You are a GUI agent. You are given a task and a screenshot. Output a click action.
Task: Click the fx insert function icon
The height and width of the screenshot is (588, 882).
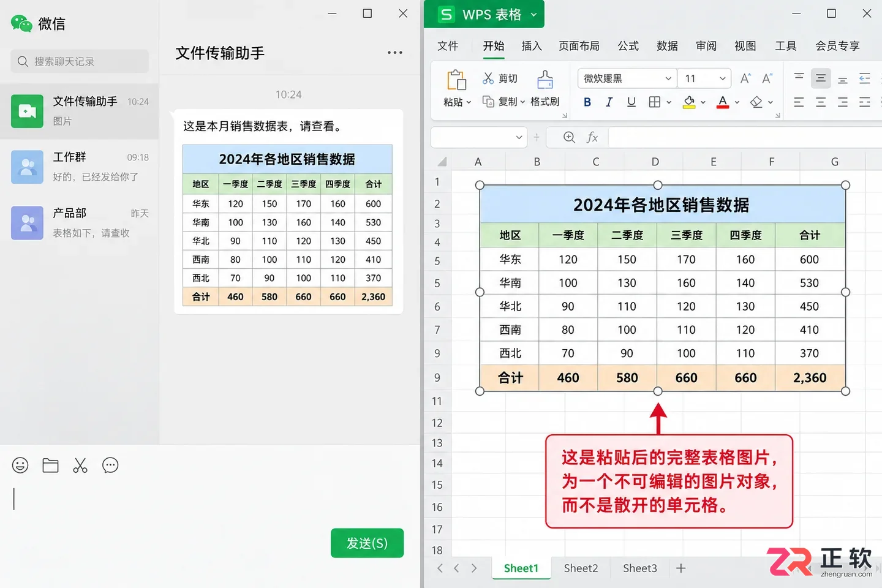click(592, 137)
